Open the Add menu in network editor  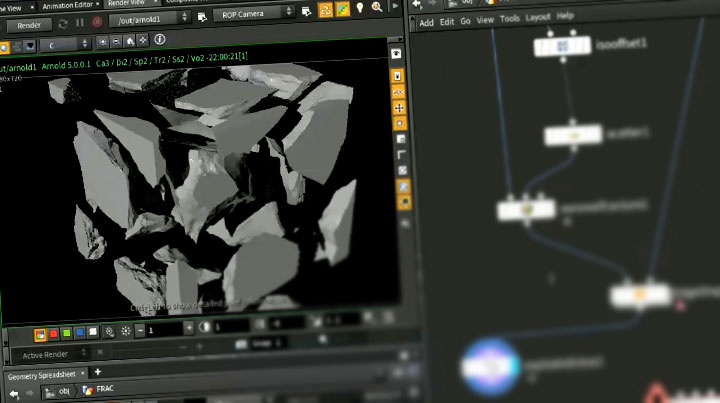426,22
